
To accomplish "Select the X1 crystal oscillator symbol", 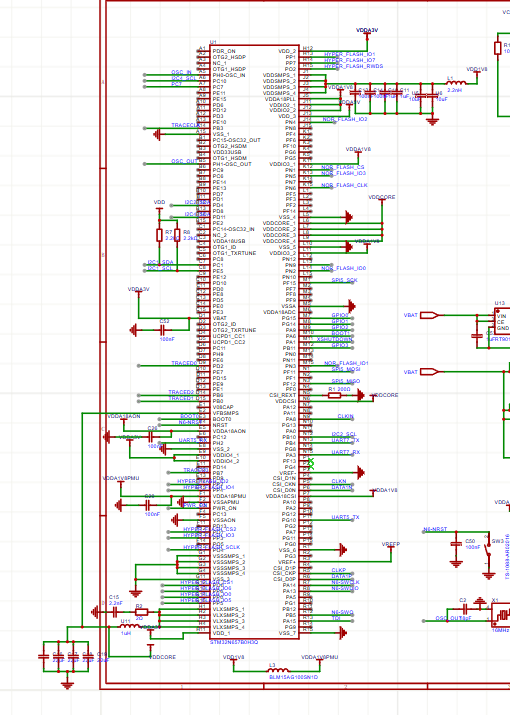I will pyautogui.click(x=502, y=615).
